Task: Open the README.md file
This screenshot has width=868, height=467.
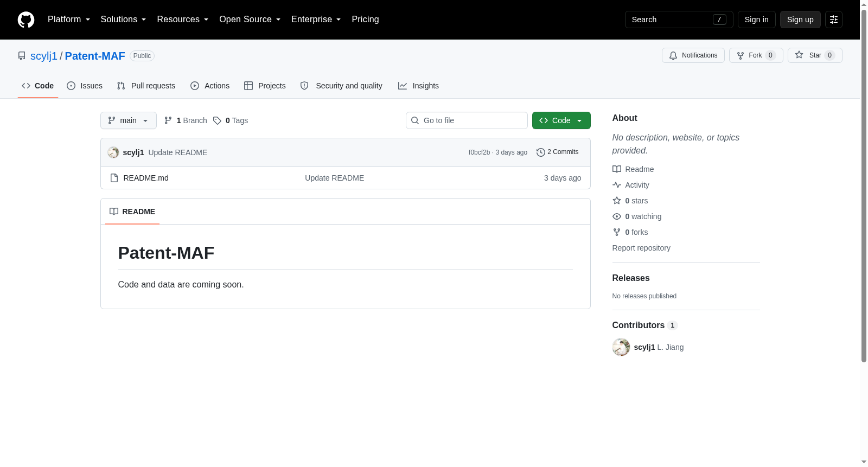Action: 146,178
